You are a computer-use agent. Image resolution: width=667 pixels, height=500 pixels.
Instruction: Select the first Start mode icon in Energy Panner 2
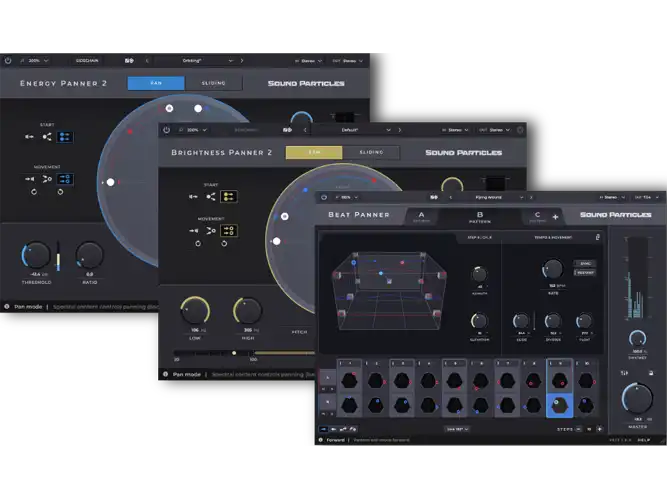tap(29, 137)
